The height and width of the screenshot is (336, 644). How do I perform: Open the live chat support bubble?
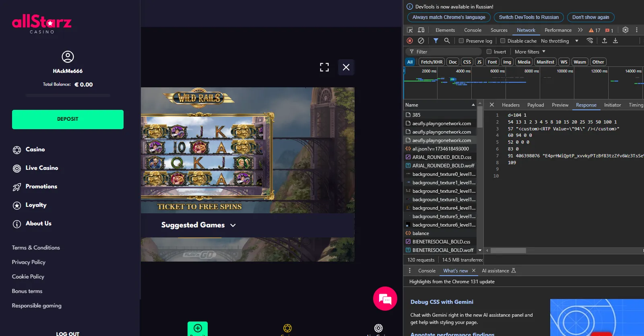pyautogui.click(x=385, y=299)
